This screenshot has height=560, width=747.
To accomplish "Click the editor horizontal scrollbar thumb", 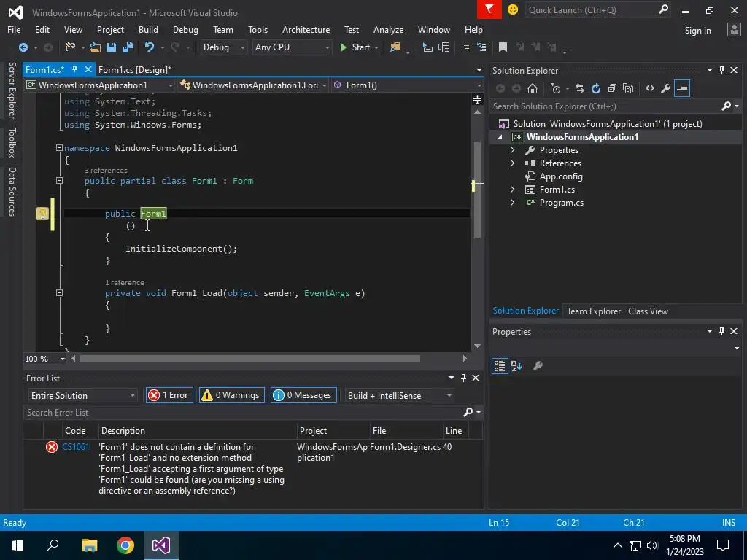I will pyautogui.click(x=249, y=359).
